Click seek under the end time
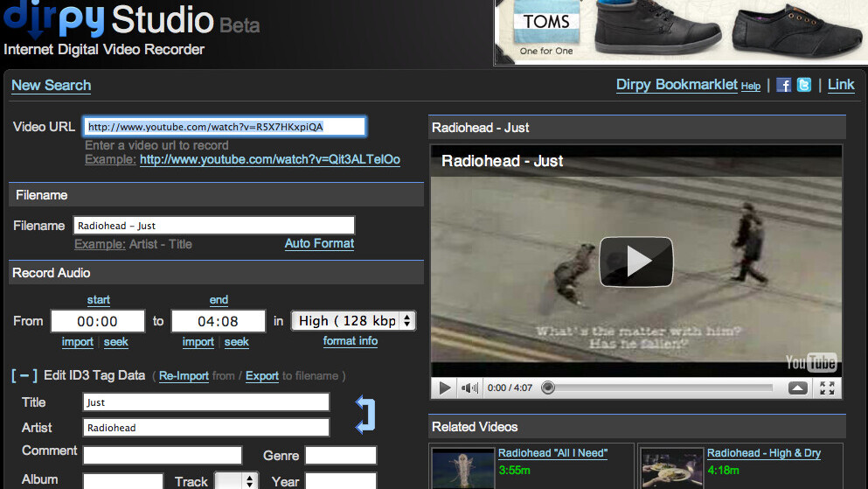 click(236, 342)
